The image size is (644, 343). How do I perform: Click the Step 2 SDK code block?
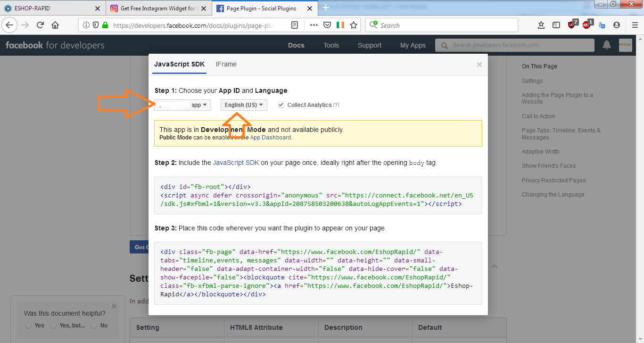click(318, 196)
